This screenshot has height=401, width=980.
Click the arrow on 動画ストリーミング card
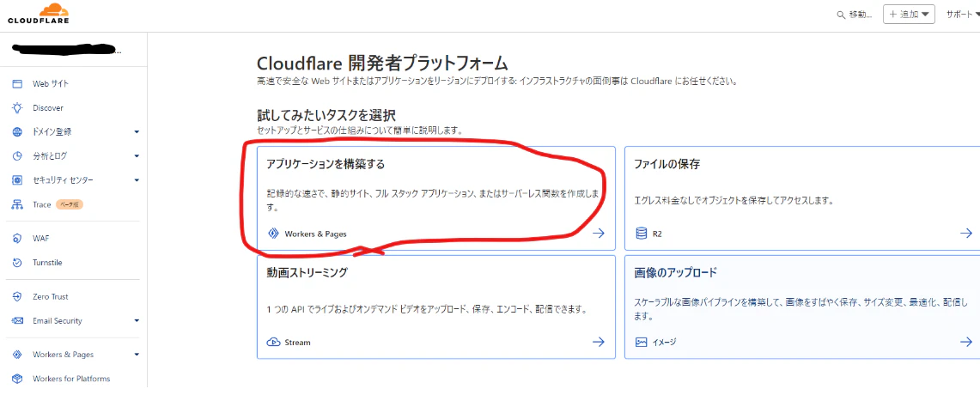(x=599, y=342)
